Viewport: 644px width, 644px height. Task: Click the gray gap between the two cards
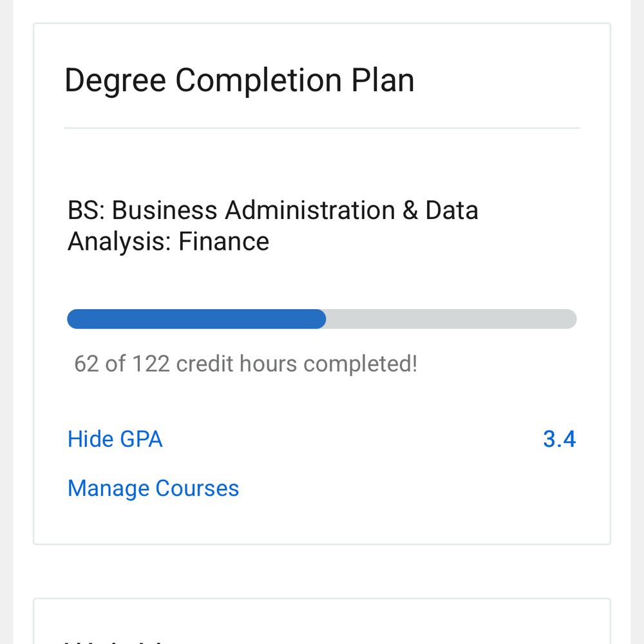(322, 572)
